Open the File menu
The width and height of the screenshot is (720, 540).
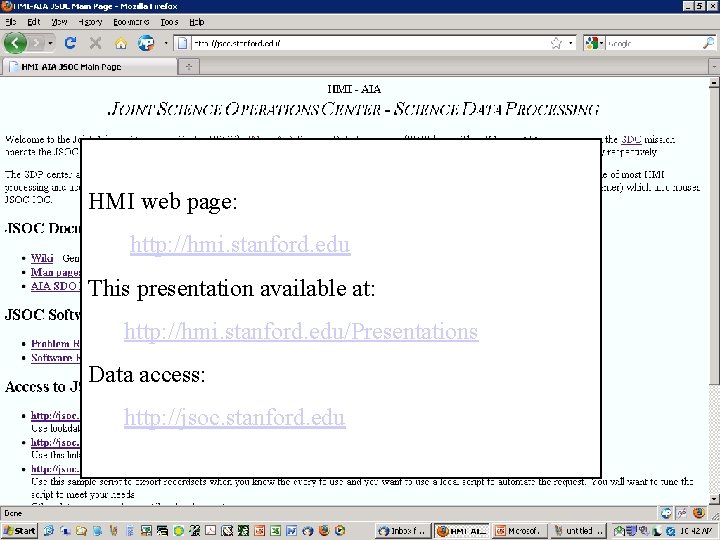coord(11,22)
